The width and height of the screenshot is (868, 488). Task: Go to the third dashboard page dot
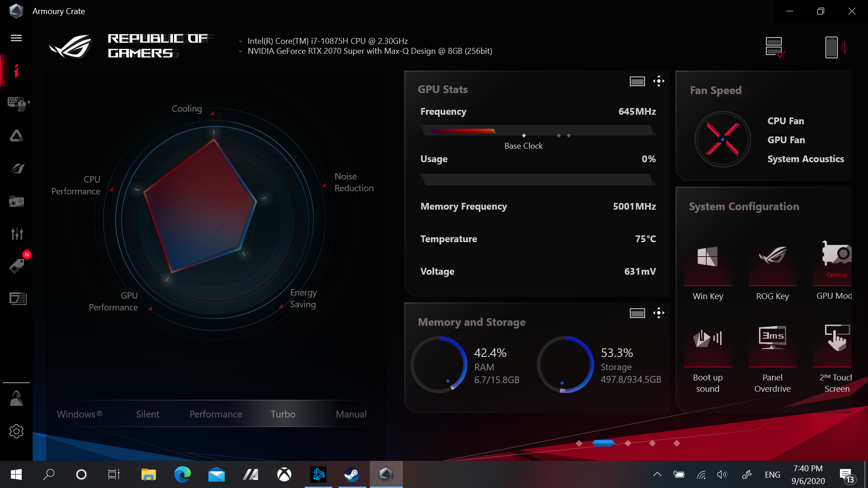pos(628,443)
